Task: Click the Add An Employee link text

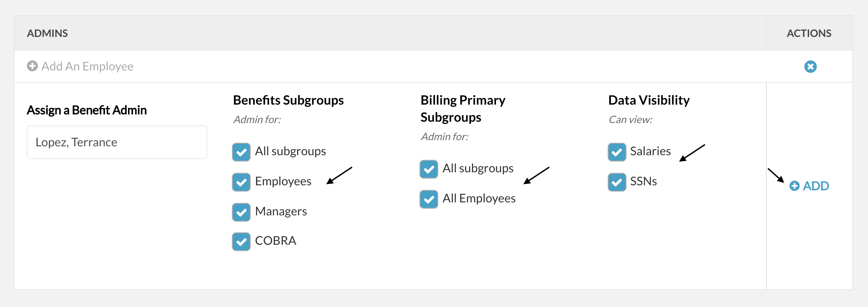Action: (87, 66)
